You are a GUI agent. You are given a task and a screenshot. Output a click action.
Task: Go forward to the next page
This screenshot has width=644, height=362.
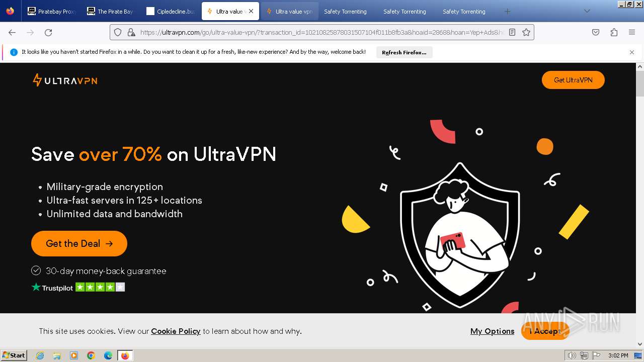[30, 32]
